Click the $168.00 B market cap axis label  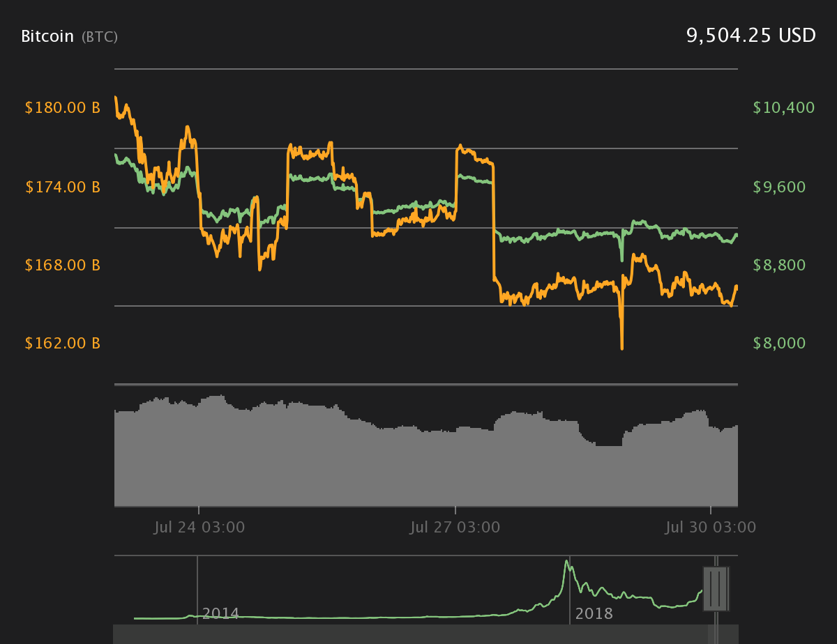coord(63,266)
